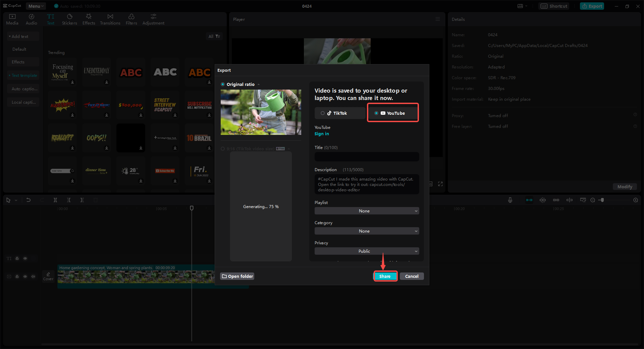Click the Undo icon
This screenshot has height=349, width=644.
(x=29, y=200)
